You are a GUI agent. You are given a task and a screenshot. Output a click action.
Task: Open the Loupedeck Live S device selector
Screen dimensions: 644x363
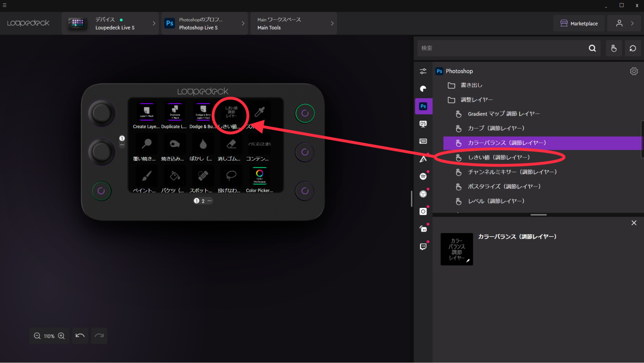coord(110,23)
